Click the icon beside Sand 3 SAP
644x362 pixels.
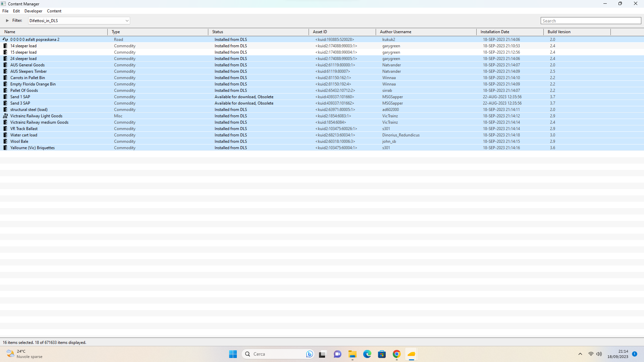[x=5, y=103]
